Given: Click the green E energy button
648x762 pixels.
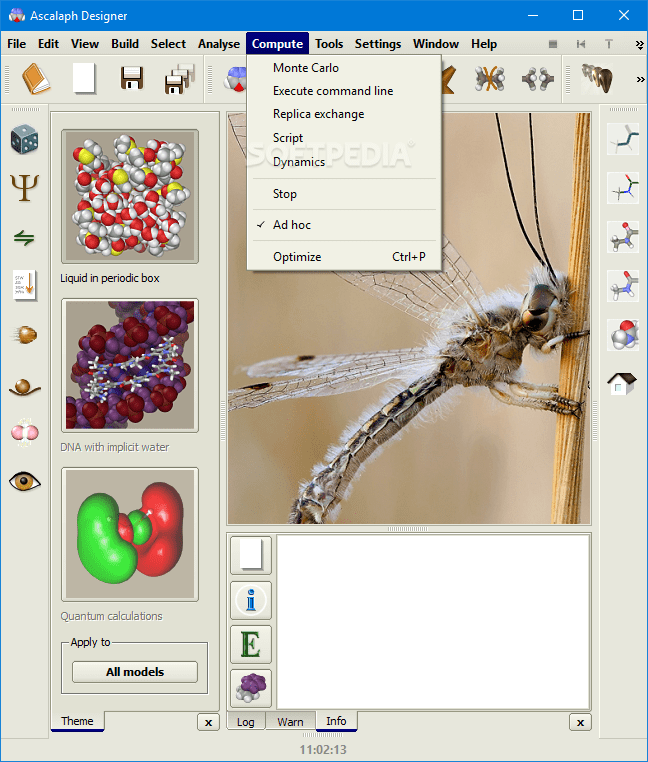Looking at the screenshot, I should (x=251, y=644).
